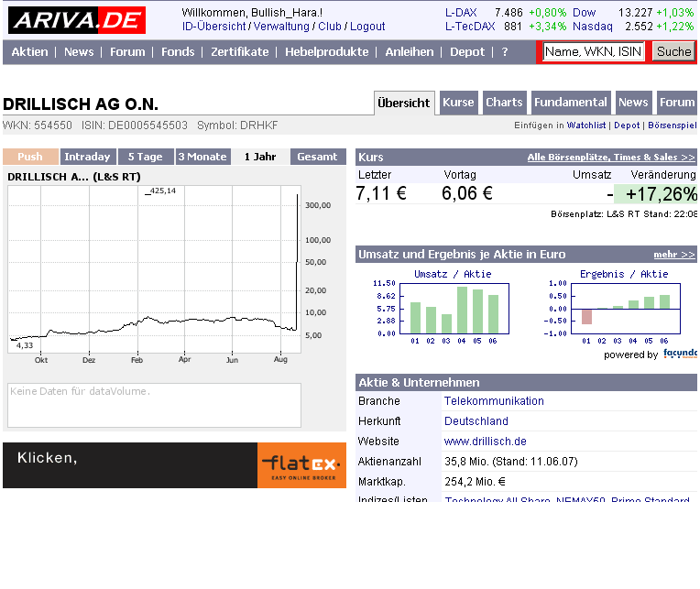Screen dimensions: 700x589
Task: Open the Forum menu in navigation bar
Action: click(x=127, y=52)
